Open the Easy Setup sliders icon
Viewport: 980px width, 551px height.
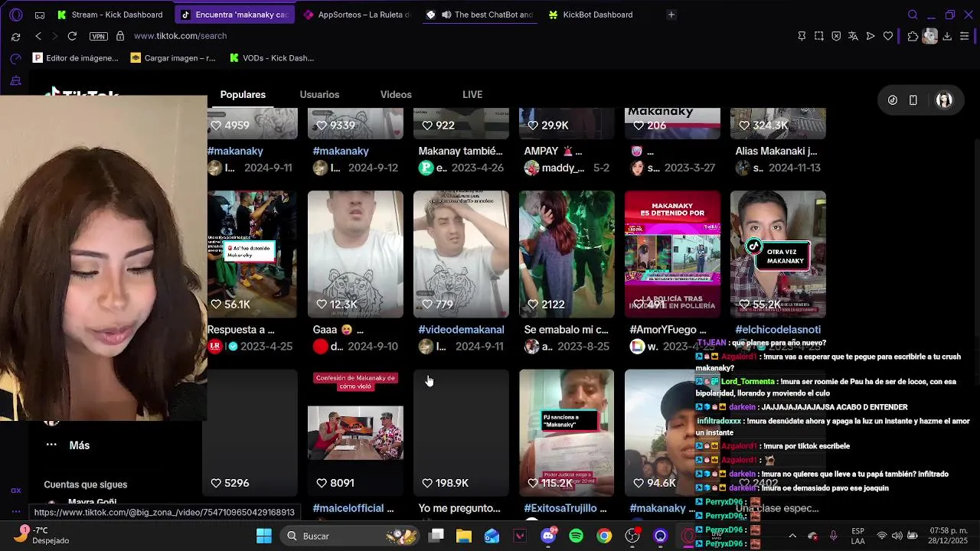tap(965, 36)
